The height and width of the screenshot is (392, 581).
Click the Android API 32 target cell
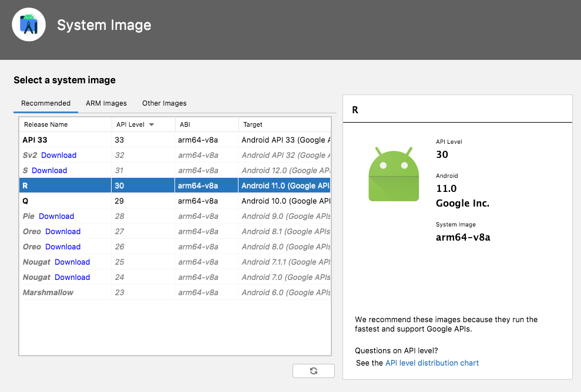(286, 155)
